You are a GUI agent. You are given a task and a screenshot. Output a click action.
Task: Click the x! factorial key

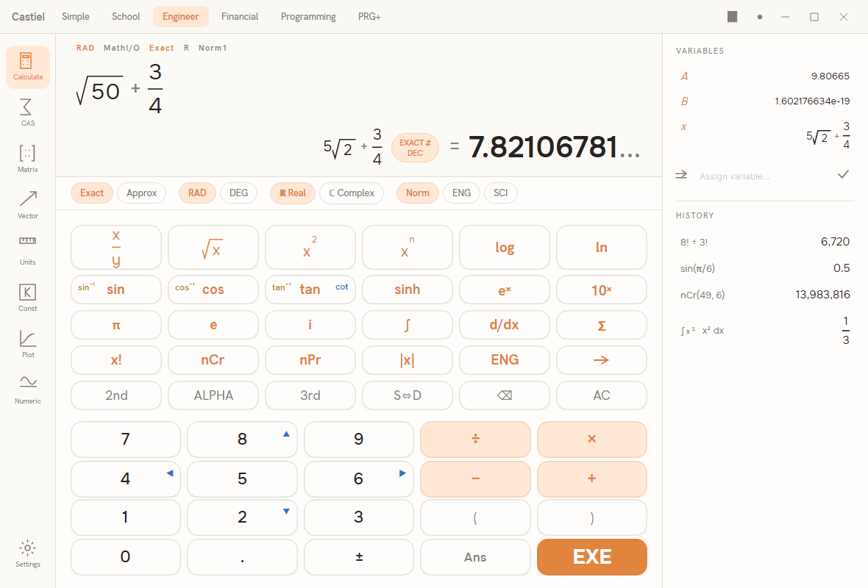coord(116,360)
